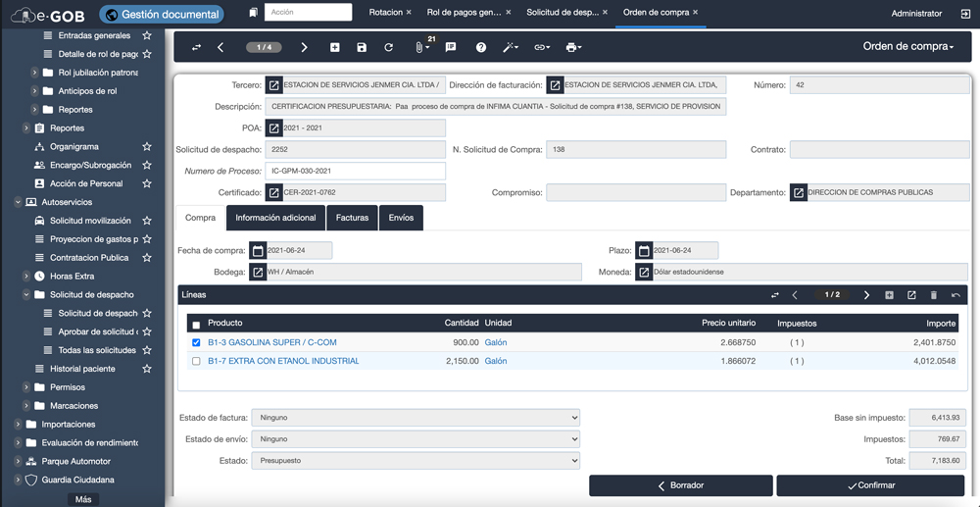Collapse the Solicitud de despacho folder
980x507 pixels.
[26, 295]
